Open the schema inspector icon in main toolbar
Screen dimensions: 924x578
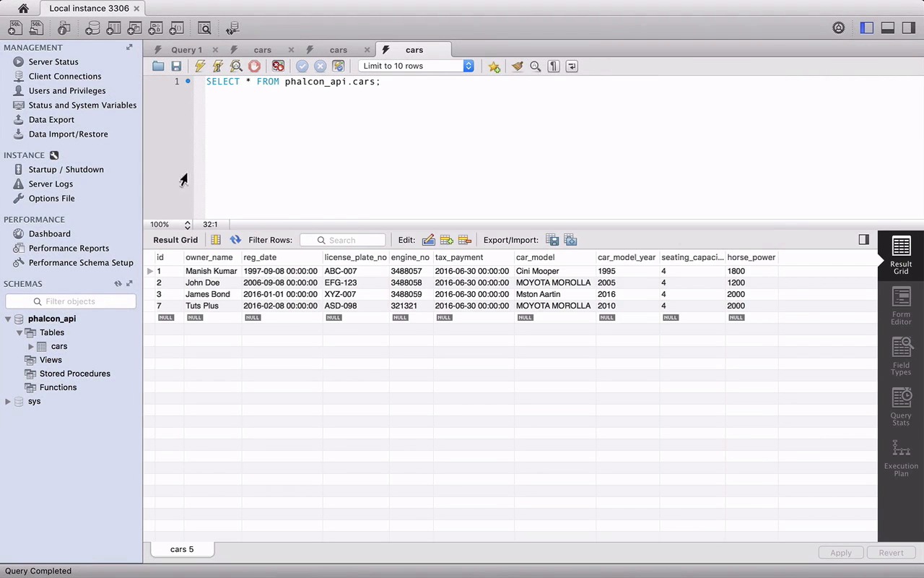[x=64, y=28]
